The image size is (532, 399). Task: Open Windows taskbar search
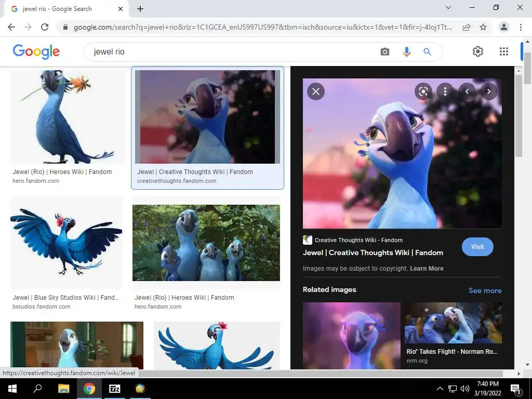(x=37, y=389)
